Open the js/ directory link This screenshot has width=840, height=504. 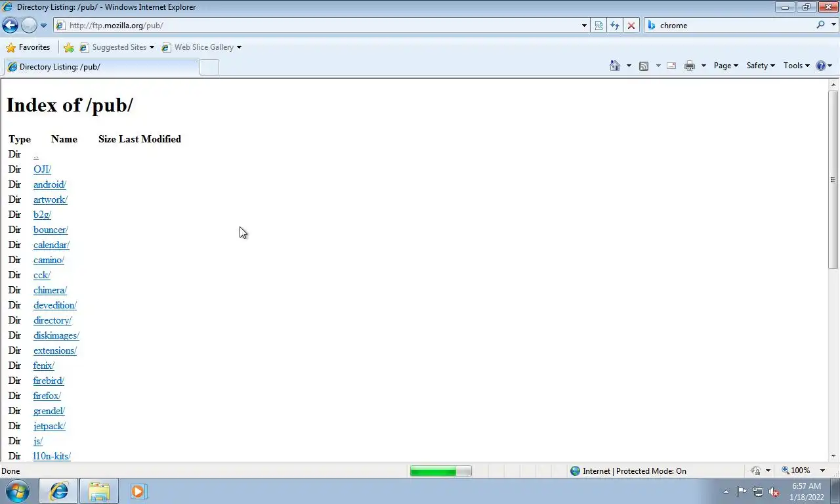(x=38, y=441)
